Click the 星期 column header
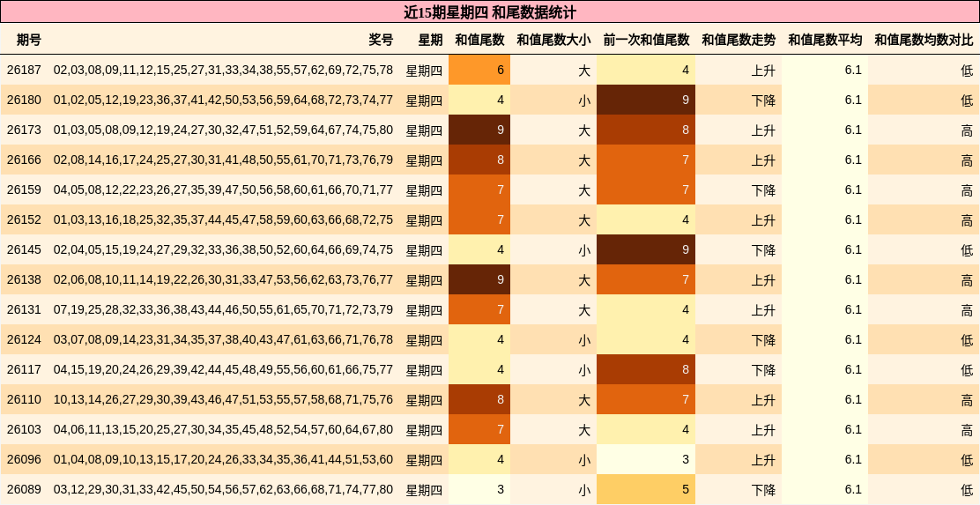This screenshot has width=980, height=505. click(430, 40)
